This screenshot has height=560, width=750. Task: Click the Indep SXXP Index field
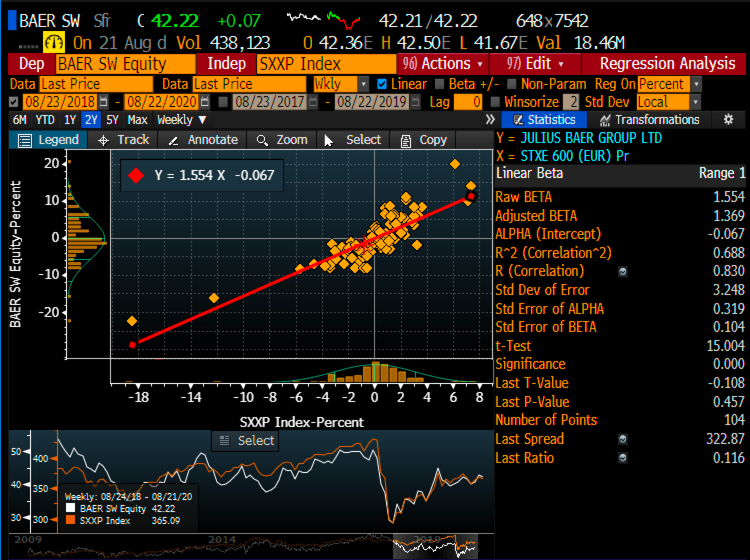[326, 64]
